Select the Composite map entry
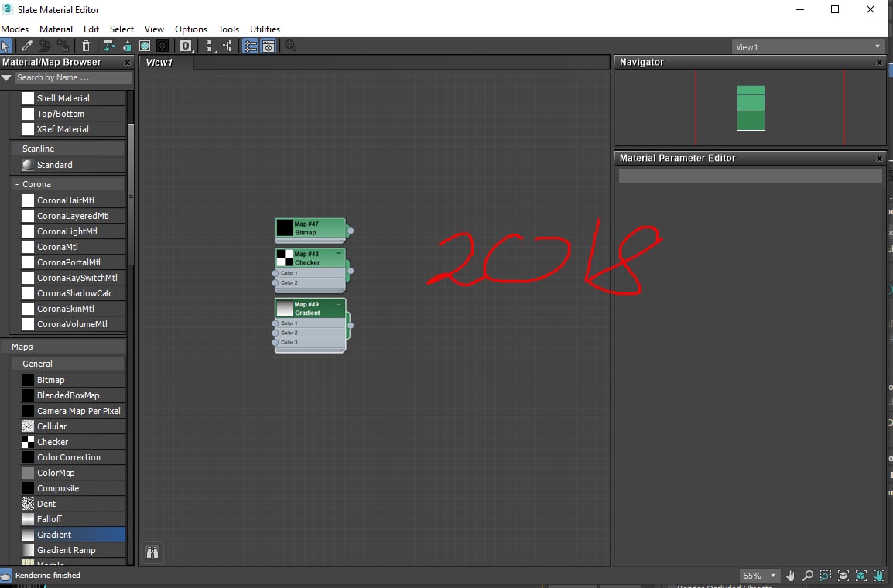This screenshot has width=893, height=588. (x=73, y=488)
